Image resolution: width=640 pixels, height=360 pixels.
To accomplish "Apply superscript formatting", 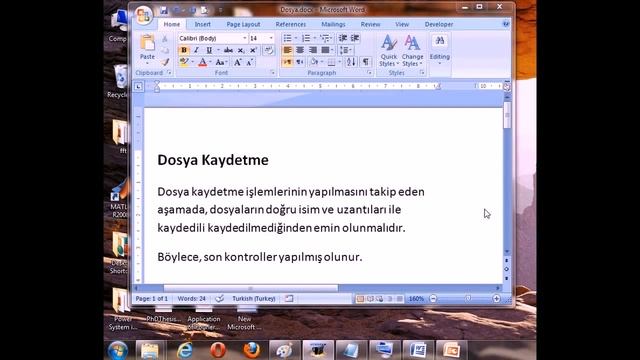I will click(253, 50).
